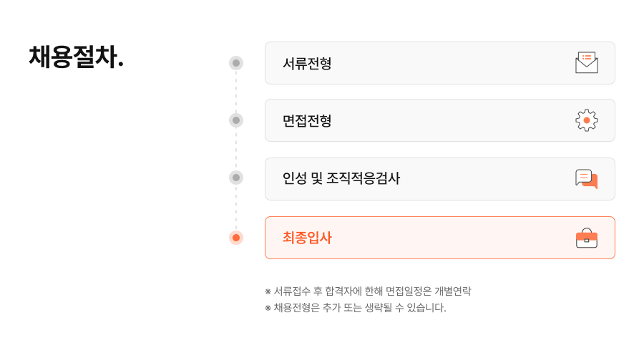
Task: Choose the 인성 및 조직적응검사 step label
Action: 341,179
